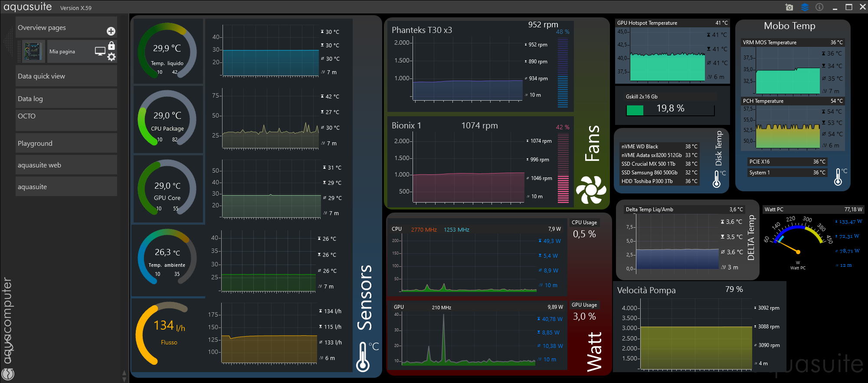868x383 pixels.
Task: Expand the Data log section
Action: pyautogui.click(x=66, y=98)
